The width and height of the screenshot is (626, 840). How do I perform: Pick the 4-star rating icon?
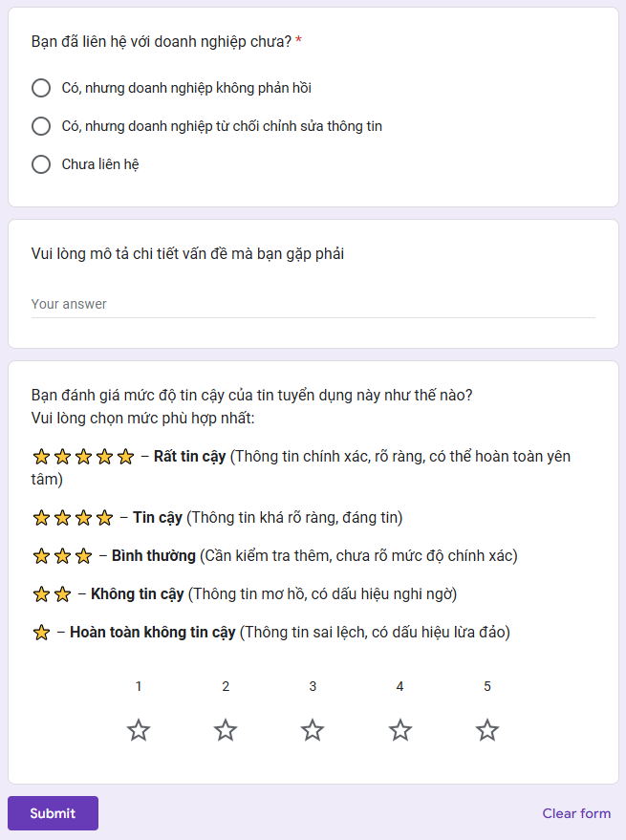tap(399, 730)
